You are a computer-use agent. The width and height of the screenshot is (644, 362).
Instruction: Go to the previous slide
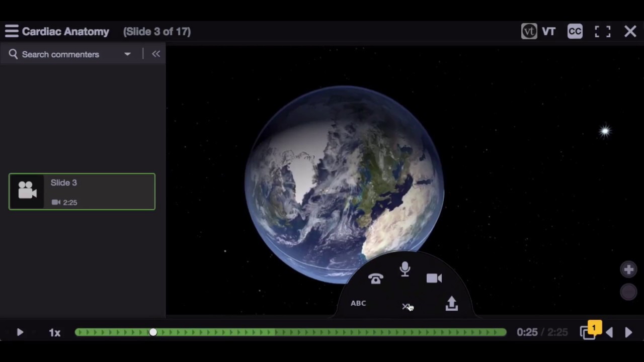point(609,332)
